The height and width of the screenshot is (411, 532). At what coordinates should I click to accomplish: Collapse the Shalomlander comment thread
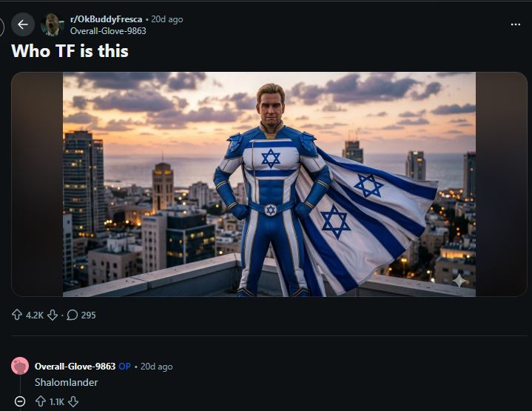click(21, 401)
